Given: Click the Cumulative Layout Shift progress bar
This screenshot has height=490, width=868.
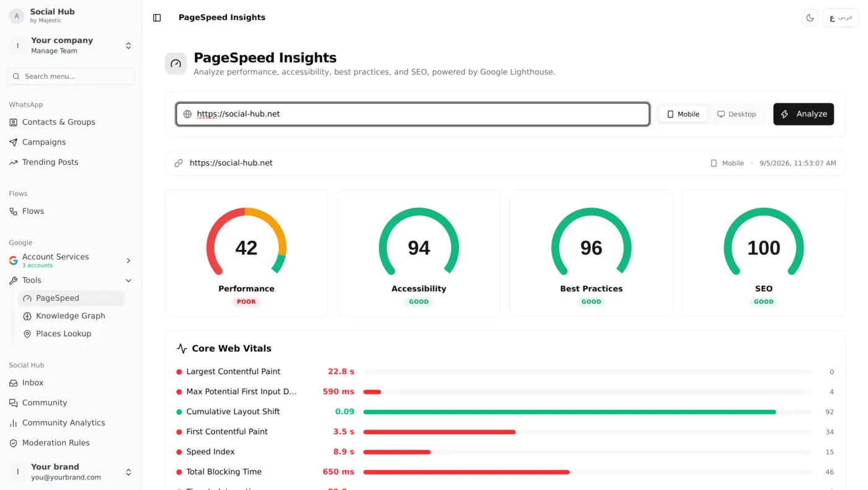Looking at the screenshot, I should [588, 412].
